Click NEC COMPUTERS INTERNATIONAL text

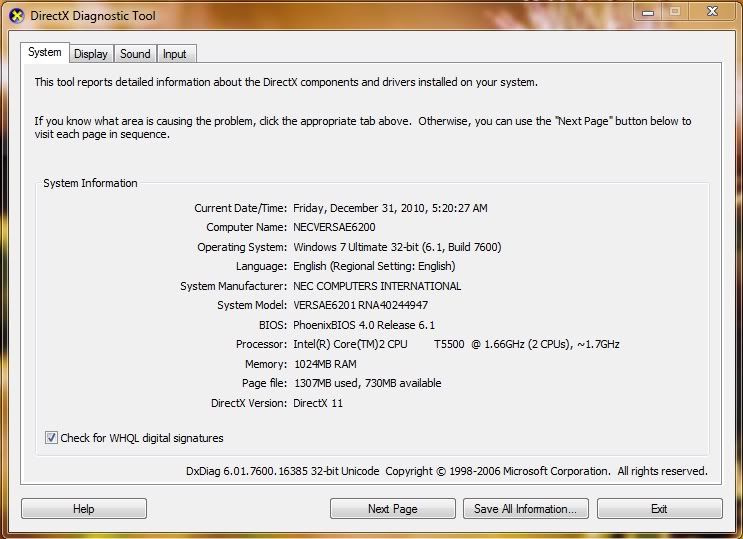[x=377, y=286]
